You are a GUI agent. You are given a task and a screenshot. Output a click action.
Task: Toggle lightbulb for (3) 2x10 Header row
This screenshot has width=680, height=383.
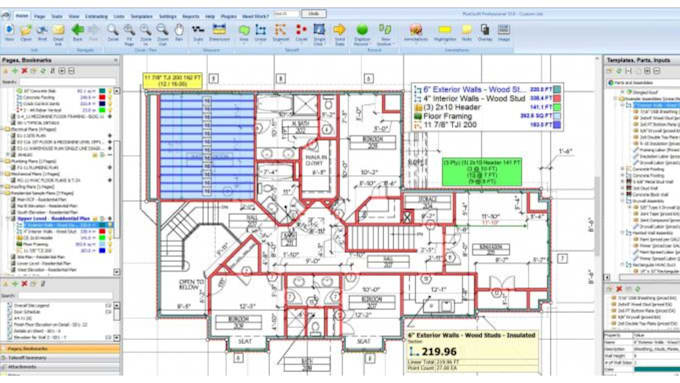(110, 238)
